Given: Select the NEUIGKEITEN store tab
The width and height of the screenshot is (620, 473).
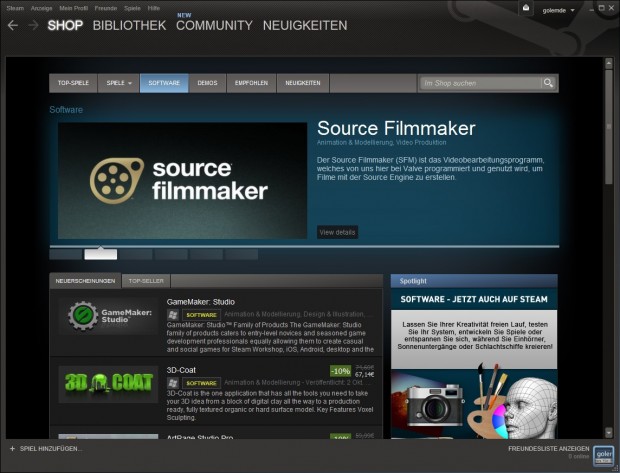Looking at the screenshot, I should tap(303, 83).
